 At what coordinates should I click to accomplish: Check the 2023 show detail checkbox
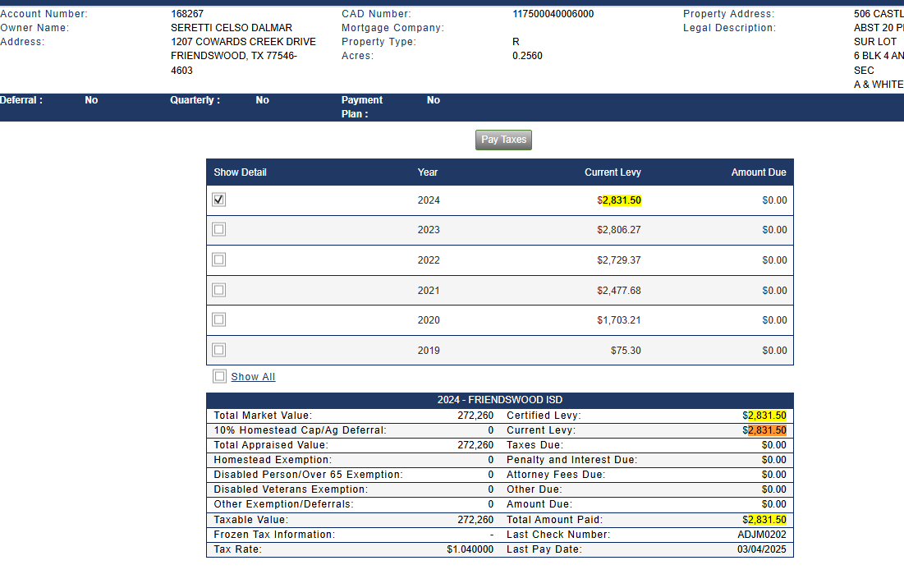click(218, 230)
